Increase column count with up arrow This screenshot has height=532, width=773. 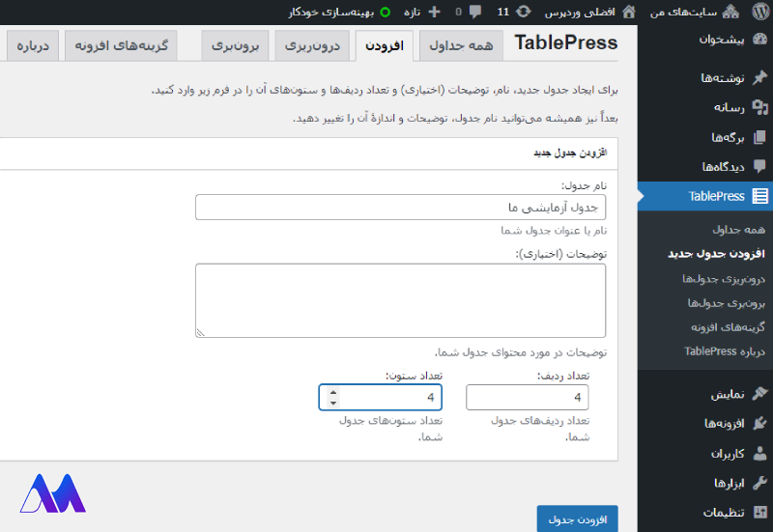(x=333, y=393)
